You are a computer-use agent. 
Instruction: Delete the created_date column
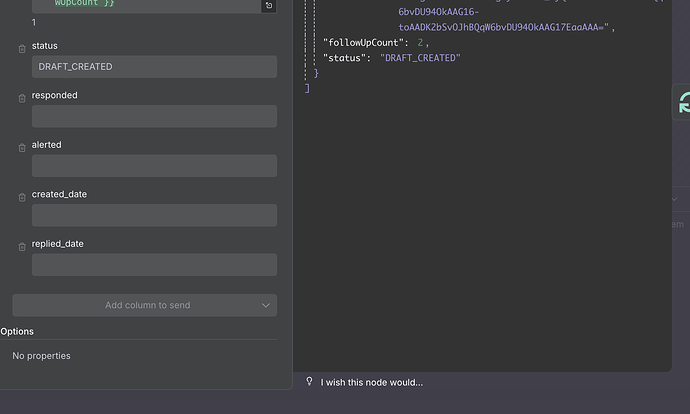click(x=22, y=198)
